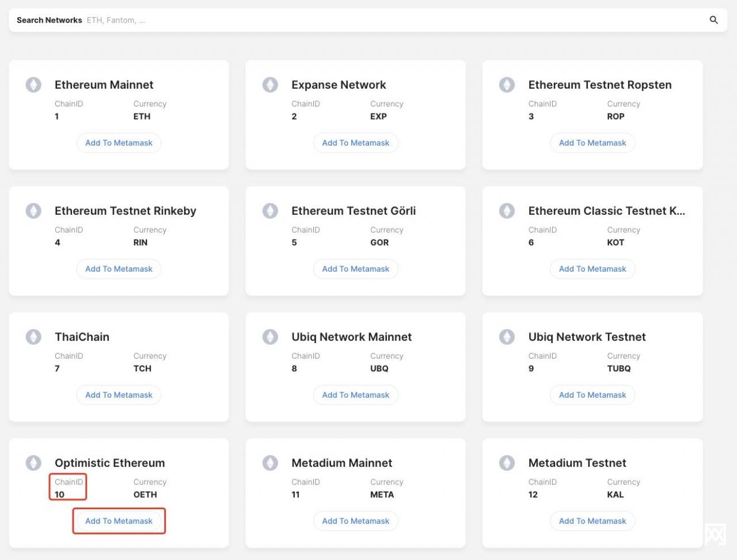Click the TCH currency value
The height and width of the screenshot is (560, 737).
(x=142, y=368)
